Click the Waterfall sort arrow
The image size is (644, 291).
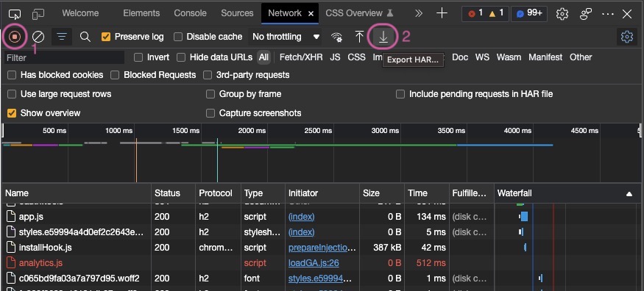[x=629, y=193]
